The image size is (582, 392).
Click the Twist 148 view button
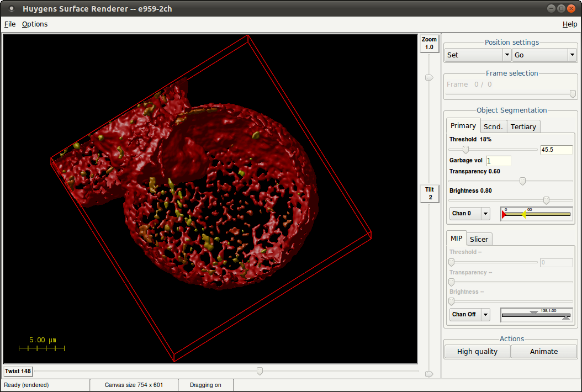pos(18,371)
